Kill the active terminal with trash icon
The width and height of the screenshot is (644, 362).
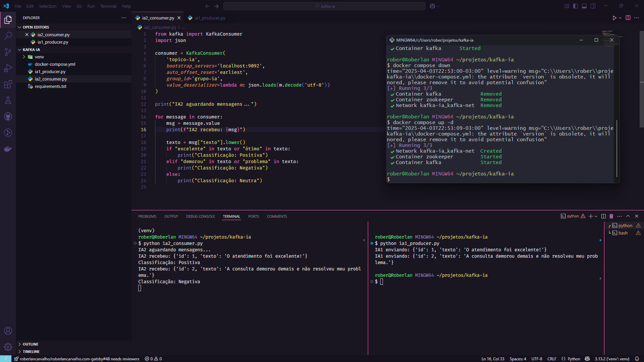click(611, 216)
